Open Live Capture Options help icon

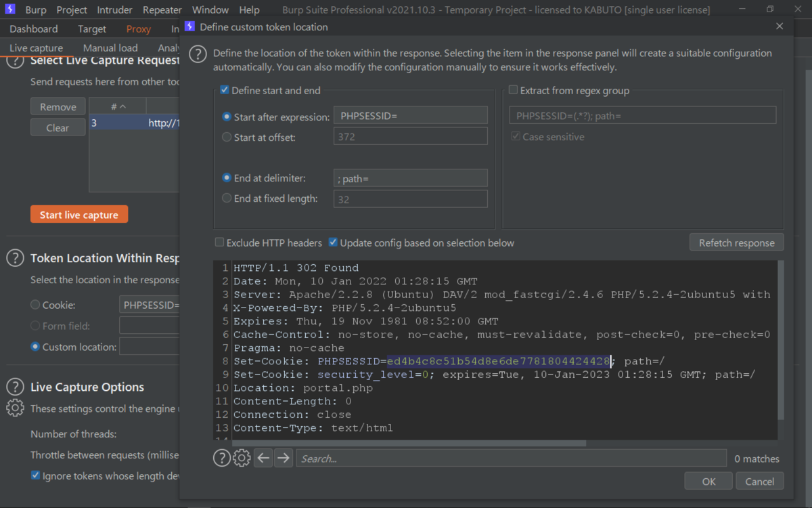(15, 387)
